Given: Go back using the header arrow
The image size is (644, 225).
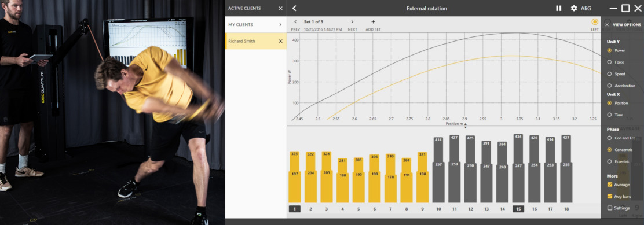Looking at the screenshot, I should (x=294, y=8).
